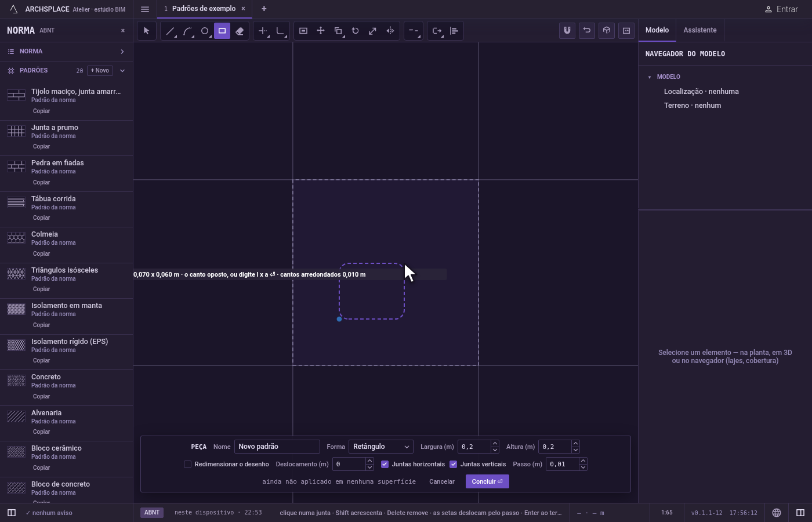Click the globe language icon
This screenshot has height=522, width=812.
(777, 513)
